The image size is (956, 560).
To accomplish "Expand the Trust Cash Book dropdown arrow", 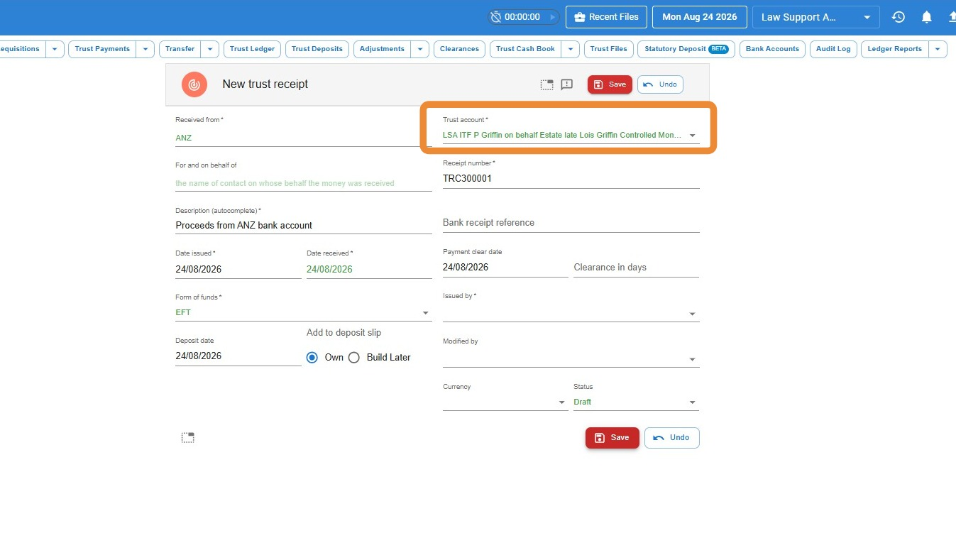I will point(570,49).
